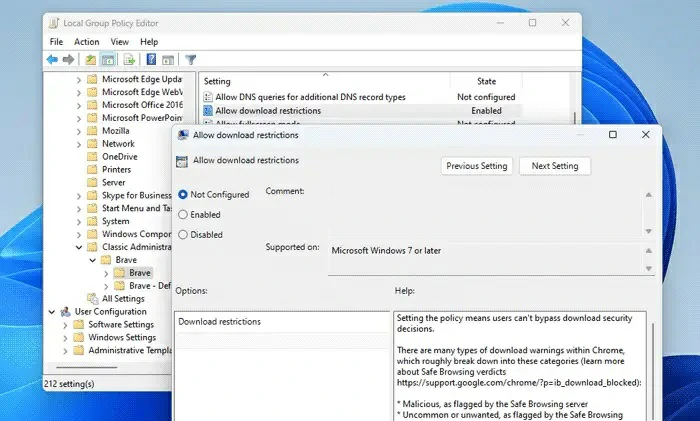
Task: Select the Enabled radio button
Action: point(183,214)
